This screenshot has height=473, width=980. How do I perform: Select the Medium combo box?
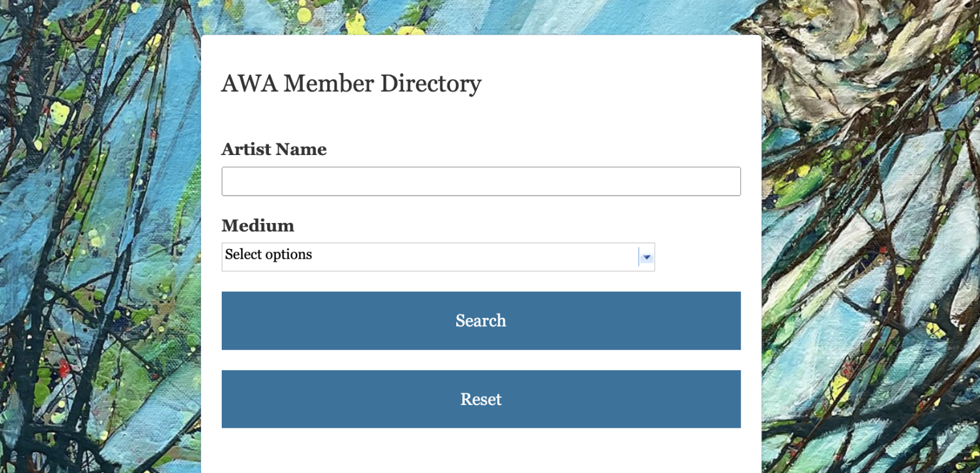438,257
